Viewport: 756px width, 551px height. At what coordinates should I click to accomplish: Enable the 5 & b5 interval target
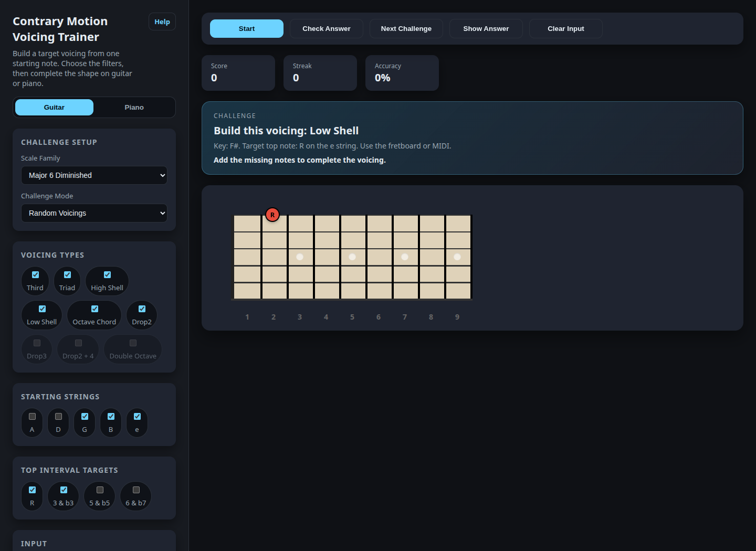coord(100,490)
